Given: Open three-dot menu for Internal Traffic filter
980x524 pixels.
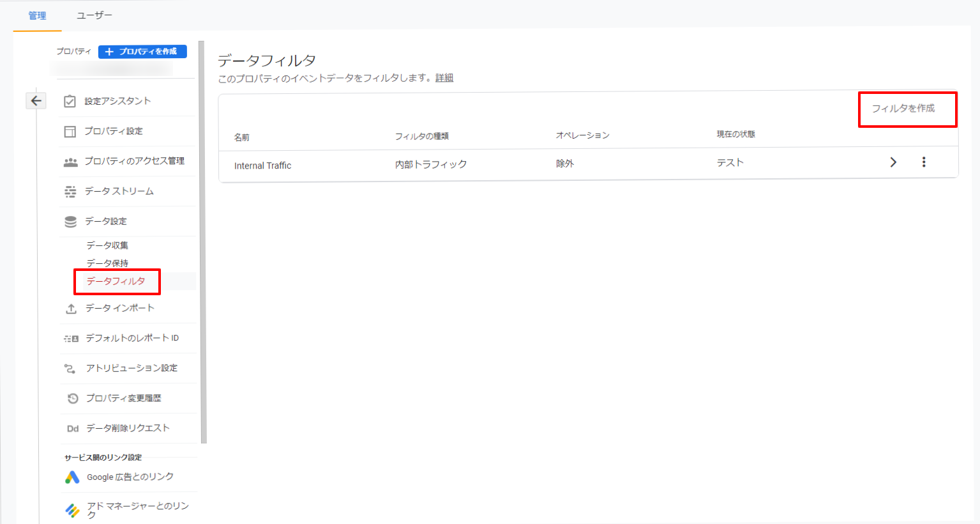Looking at the screenshot, I should tap(923, 162).
